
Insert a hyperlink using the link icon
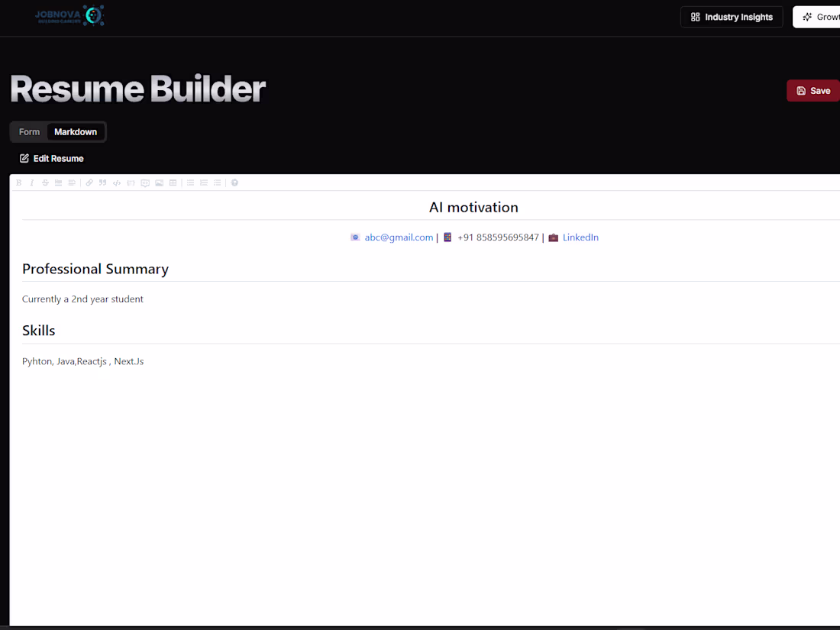89,183
